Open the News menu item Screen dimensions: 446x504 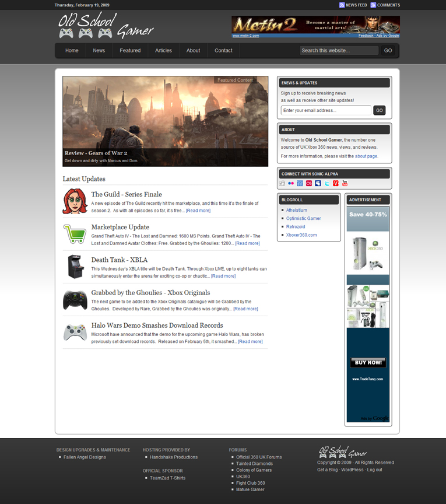(99, 51)
